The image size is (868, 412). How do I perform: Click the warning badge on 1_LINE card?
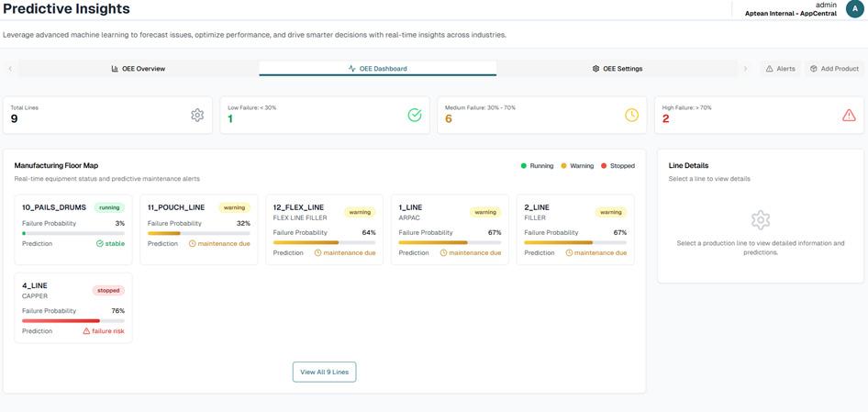tap(485, 212)
